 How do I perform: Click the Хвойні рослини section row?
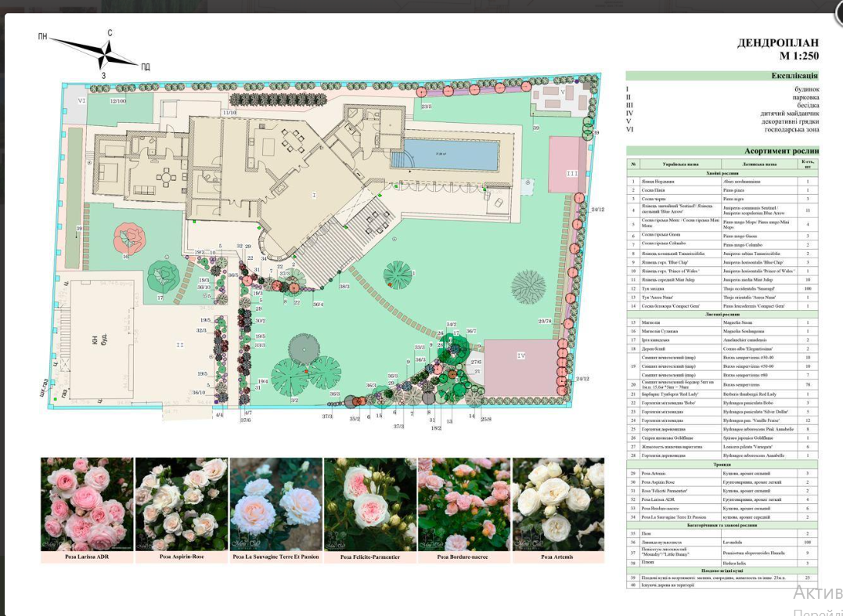pyautogui.click(x=722, y=173)
